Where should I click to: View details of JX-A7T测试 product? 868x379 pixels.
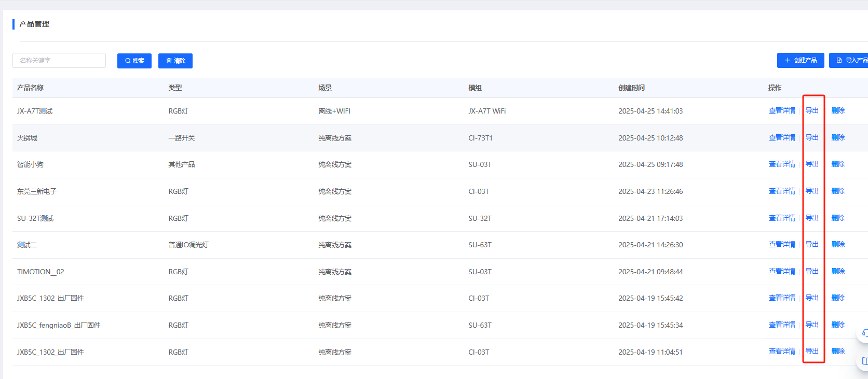[x=782, y=111]
